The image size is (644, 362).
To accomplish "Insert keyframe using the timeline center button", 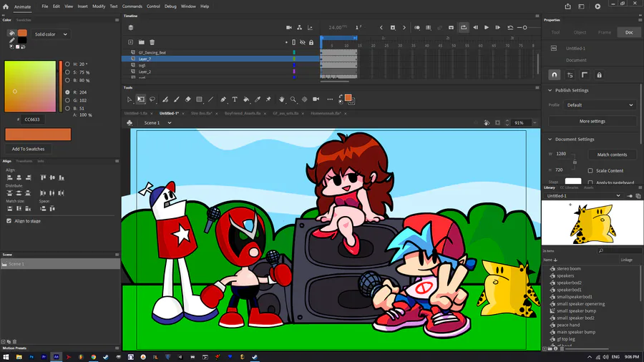I will [393, 27].
